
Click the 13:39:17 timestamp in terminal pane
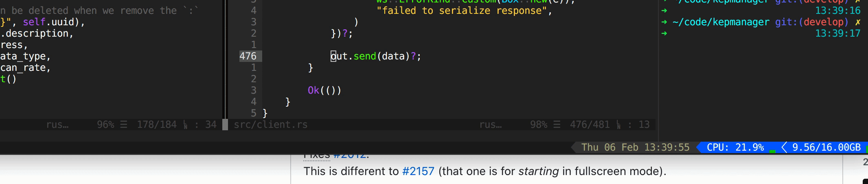[x=838, y=33]
